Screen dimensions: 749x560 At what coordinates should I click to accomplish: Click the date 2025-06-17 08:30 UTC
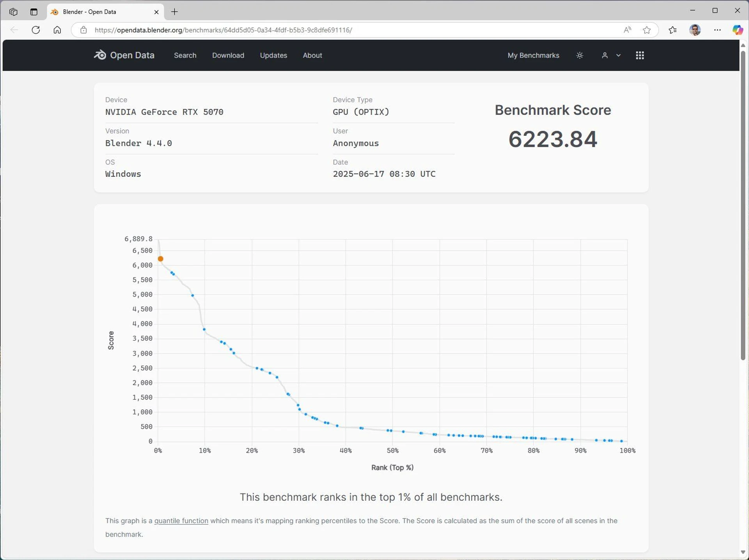click(x=384, y=174)
